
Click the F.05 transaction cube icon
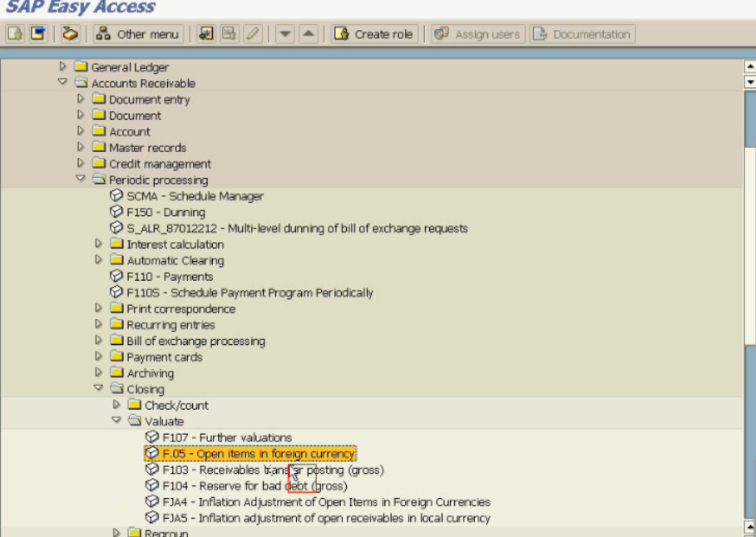[152, 453]
